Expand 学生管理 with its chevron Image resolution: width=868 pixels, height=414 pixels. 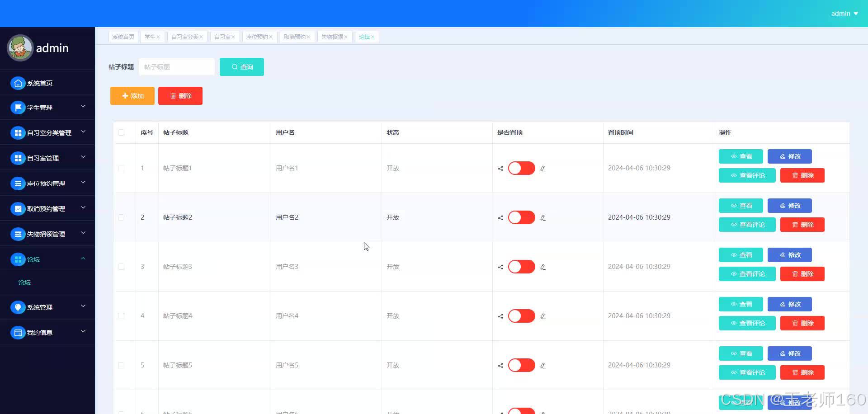pyautogui.click(x=83, y=107)
